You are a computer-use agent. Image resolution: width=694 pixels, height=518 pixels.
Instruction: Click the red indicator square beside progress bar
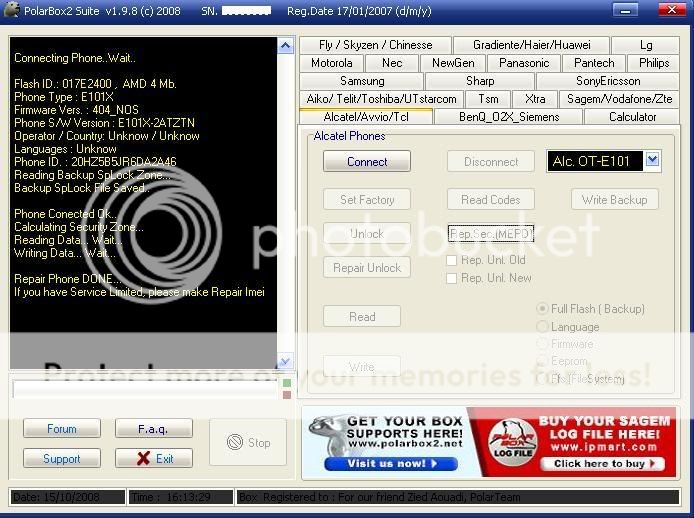[287, 394]
